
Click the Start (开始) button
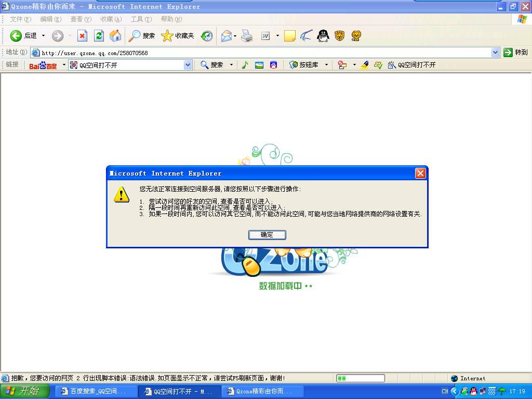click(x=25, y=391)
